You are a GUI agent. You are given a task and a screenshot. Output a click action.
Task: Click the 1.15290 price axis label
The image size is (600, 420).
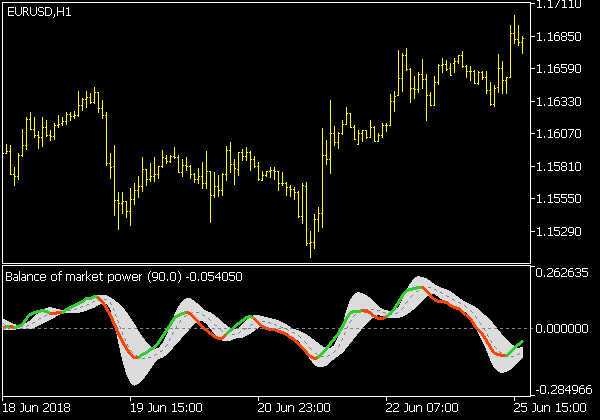coord(558,232)
